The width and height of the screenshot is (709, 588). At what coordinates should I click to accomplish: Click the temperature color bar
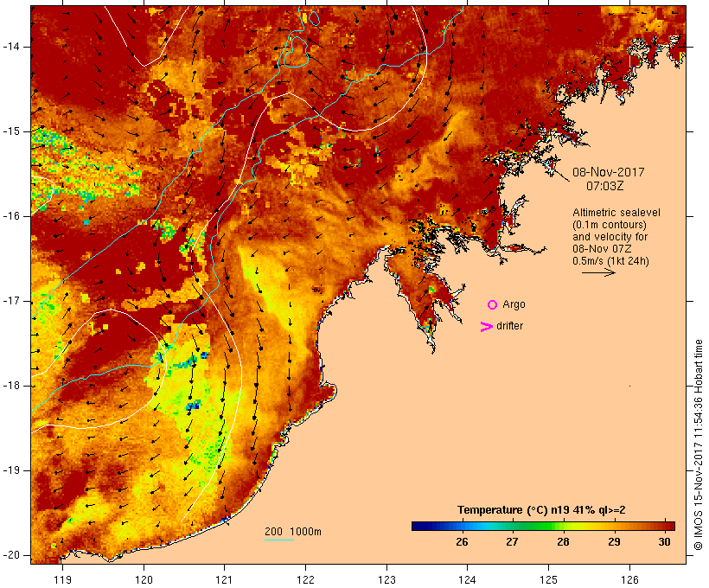[x=543, y=526]
